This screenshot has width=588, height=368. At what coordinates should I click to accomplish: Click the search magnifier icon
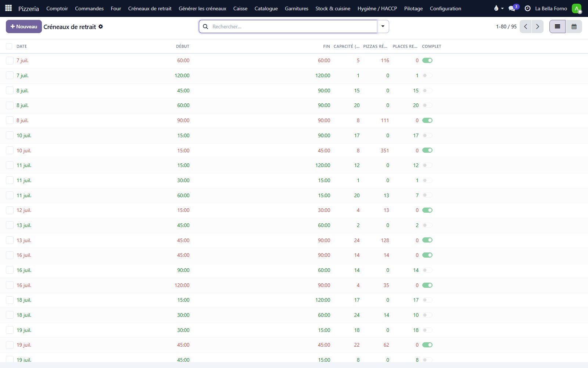pos(205,26)
